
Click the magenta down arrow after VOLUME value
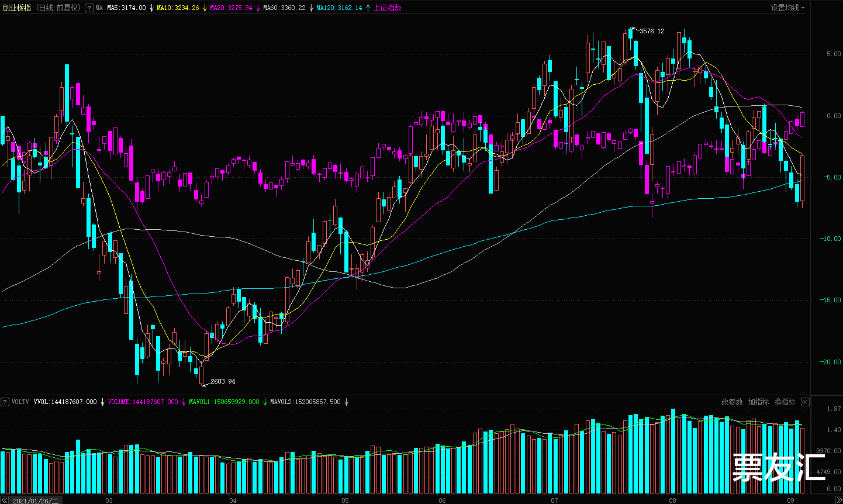tap(184, 402)
